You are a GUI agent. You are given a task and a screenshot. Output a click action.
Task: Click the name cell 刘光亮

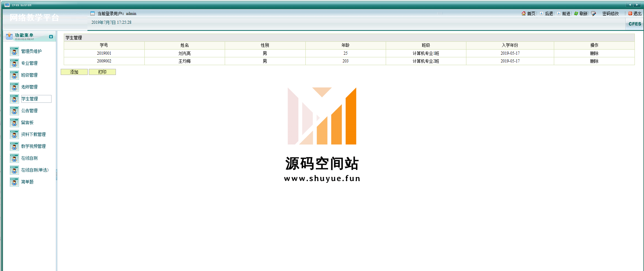(185, 53)
